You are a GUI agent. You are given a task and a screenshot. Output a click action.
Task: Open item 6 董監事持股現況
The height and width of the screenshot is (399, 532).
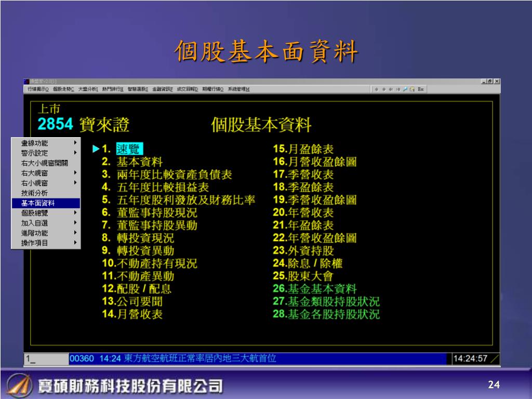click(x=150, y=212)
